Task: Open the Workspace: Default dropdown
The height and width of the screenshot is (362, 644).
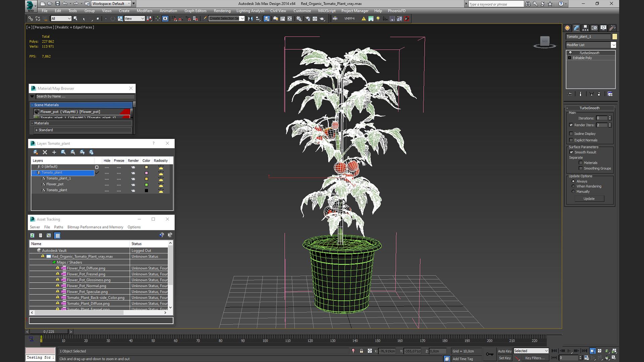Action: point(111,4)
